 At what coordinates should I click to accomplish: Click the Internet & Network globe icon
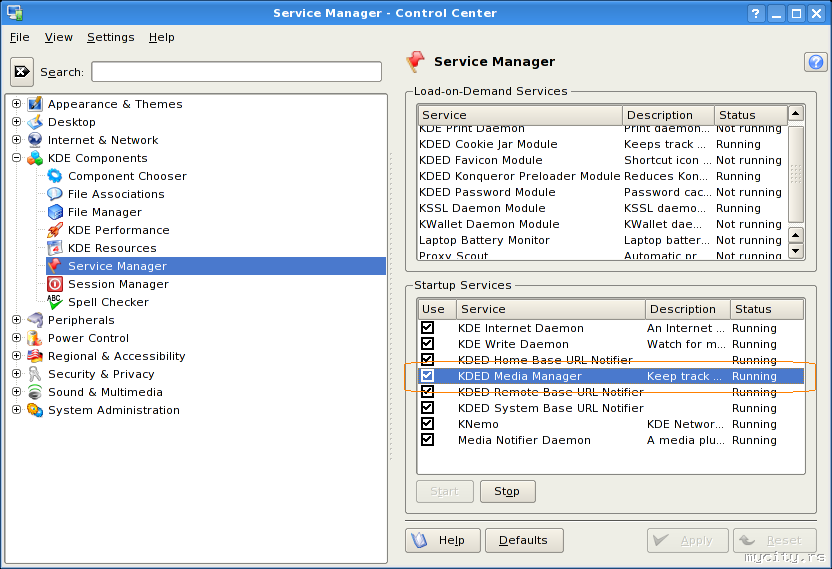[35, 140]
